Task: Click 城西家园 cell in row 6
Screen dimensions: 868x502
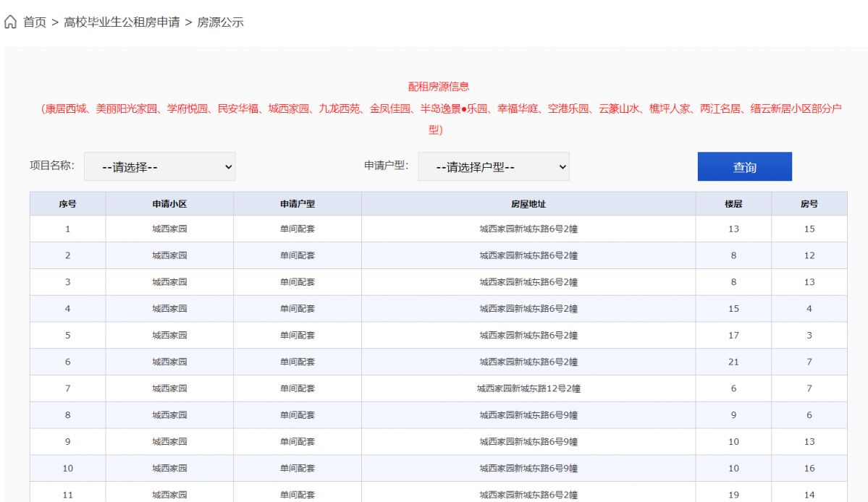Action: click(x=169, y=362)
